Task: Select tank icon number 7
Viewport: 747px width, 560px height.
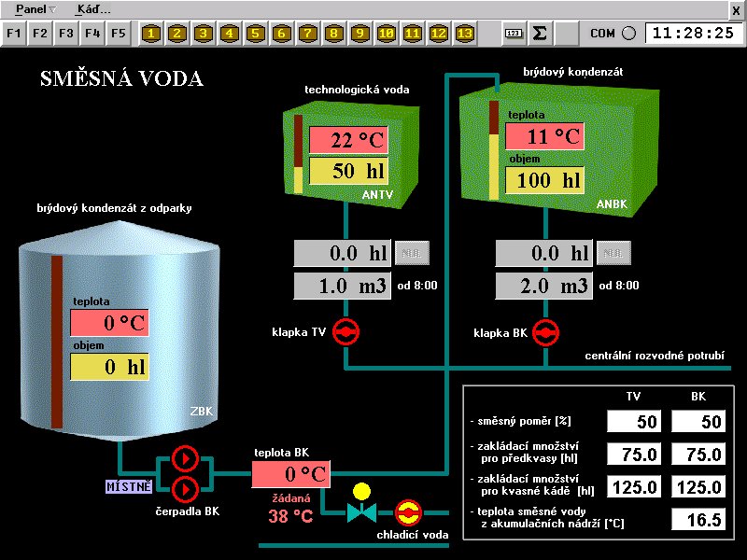Action: [x=307, y=34]
